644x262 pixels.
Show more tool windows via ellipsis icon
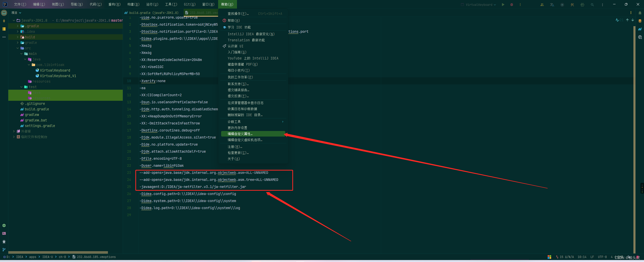[x=4, y=37]
